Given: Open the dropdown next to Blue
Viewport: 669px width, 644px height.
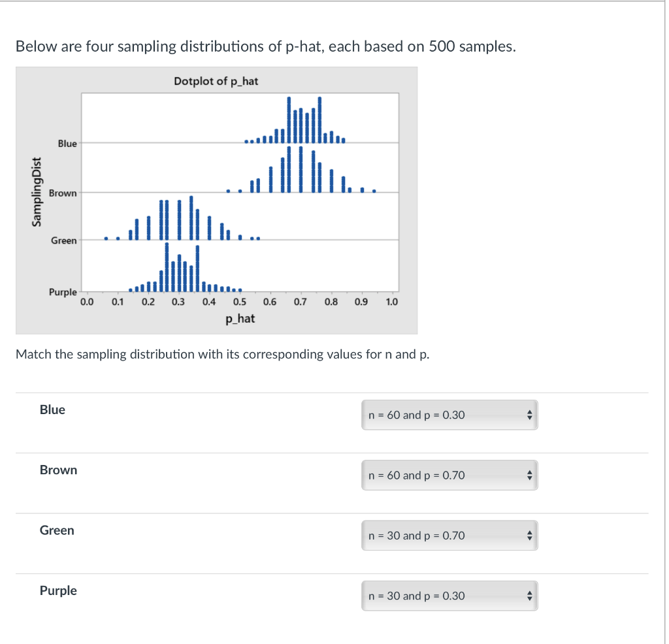Looking at the screenshot, I should click(x=449, y=415).
